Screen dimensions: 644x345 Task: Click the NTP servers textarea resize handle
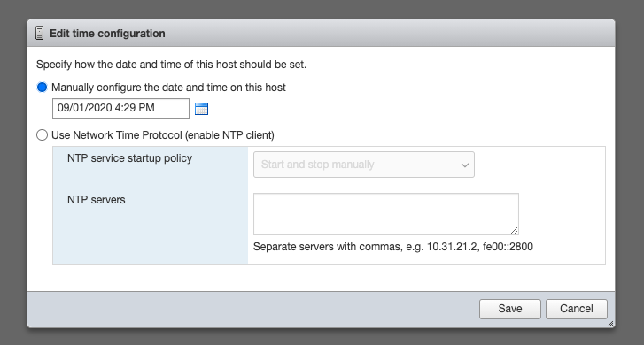point(514,231)
